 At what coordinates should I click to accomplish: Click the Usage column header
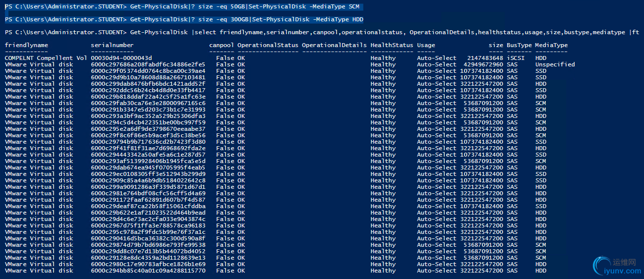(426, 45)
